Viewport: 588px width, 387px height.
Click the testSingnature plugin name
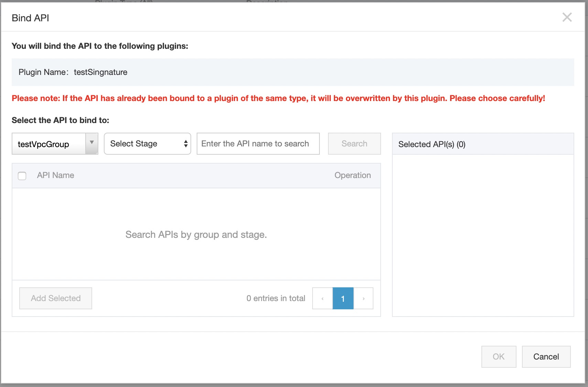coord(100,72)
